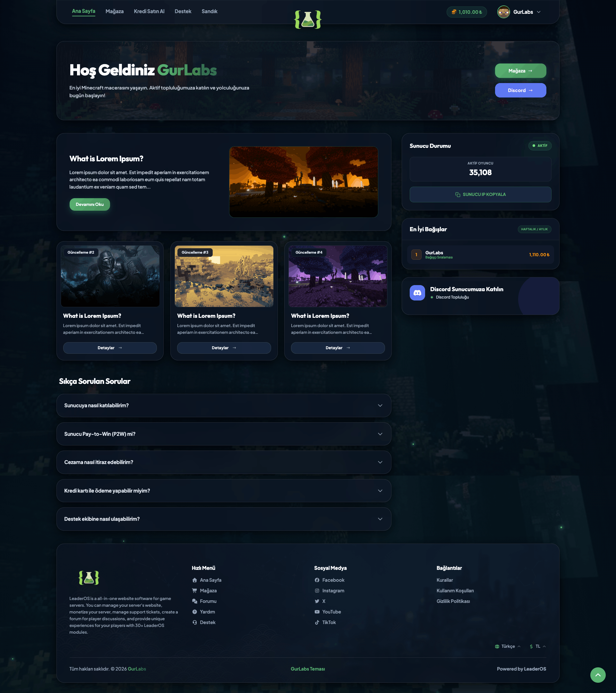616x693 pixels.
Task: Click the home icon beside Ana Sayfa in footer
Action: click(x=195, y=580)
